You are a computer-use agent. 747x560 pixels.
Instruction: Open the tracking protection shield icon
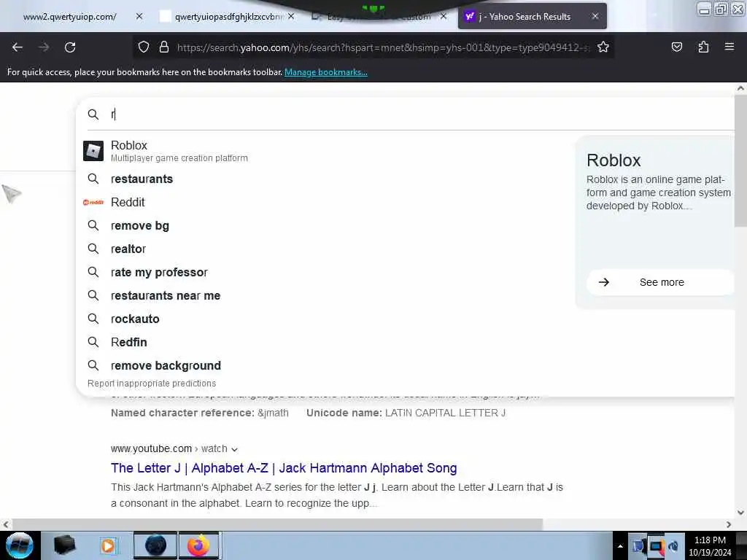tap(144, 47)
